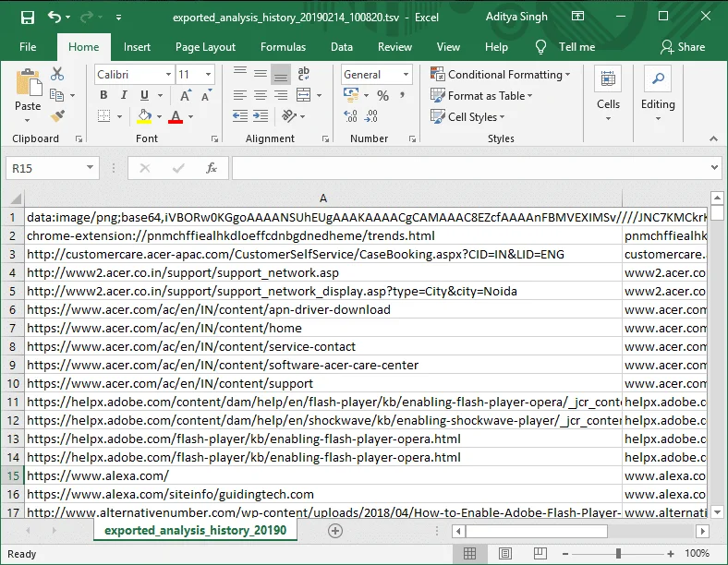Align text right

(x=281, y=95)
